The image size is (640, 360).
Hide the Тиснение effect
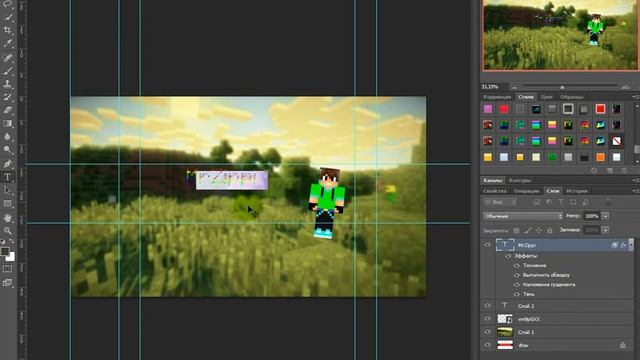[x=517, y=265]
